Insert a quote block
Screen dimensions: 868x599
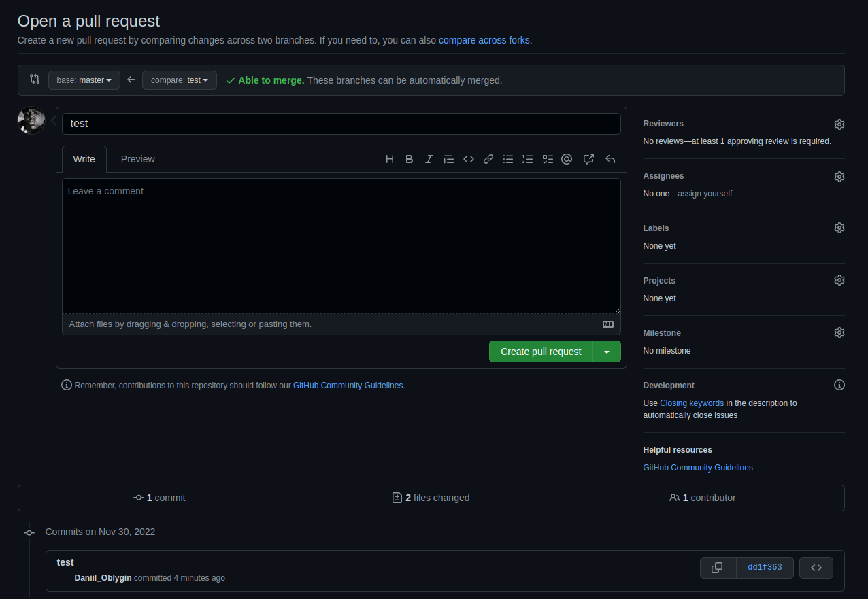point(449,159)
